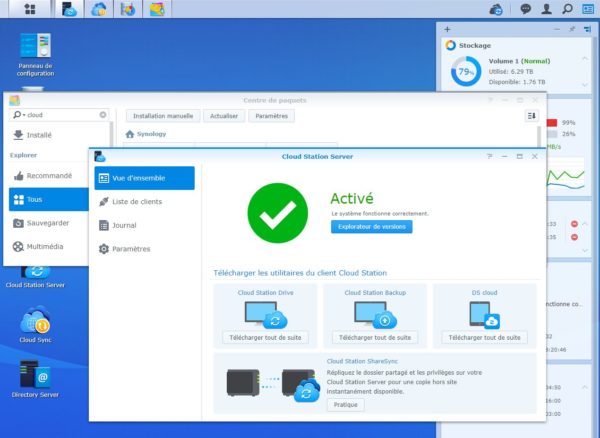Screen dimensions: 600x438
Task: Click Installation manuelle button
Action: point(163,116)
